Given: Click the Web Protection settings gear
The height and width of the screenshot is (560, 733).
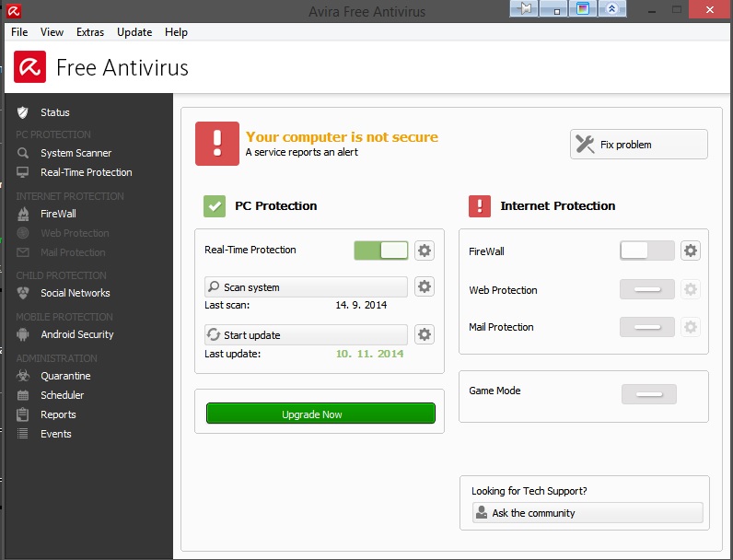Looking at the screenshot, I should 691,289.
